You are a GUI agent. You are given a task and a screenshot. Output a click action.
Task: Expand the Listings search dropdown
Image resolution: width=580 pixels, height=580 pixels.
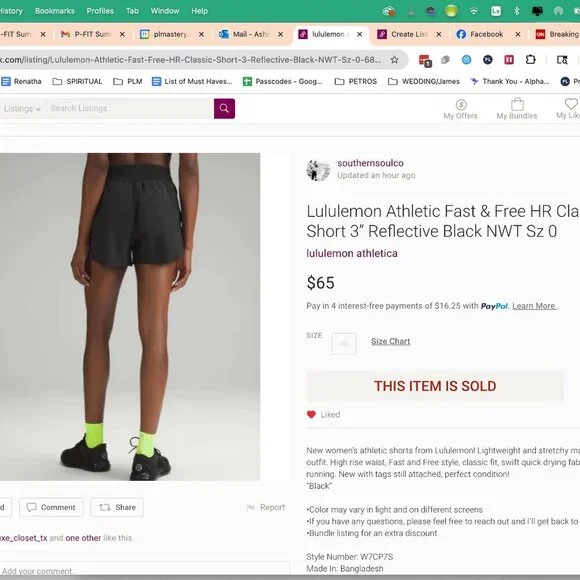tap(21, 108)
